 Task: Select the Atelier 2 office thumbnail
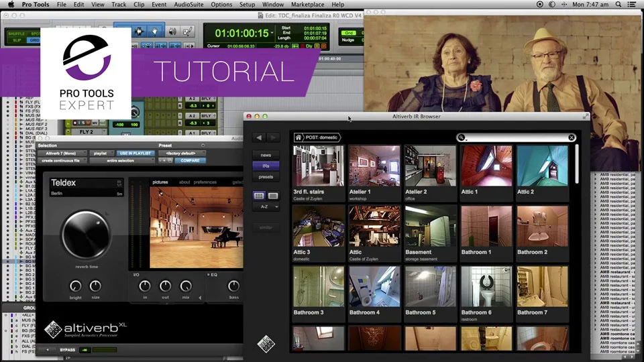pos(431,166)
